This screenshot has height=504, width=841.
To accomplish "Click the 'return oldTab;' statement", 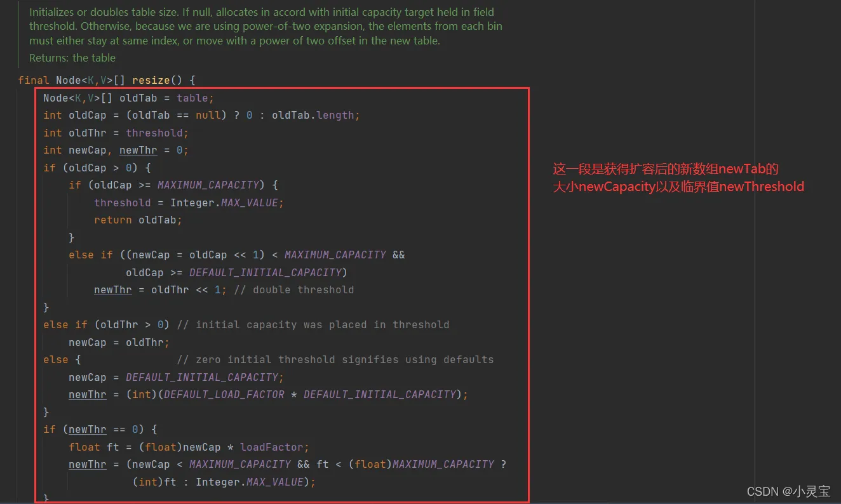I will (138, 220).
